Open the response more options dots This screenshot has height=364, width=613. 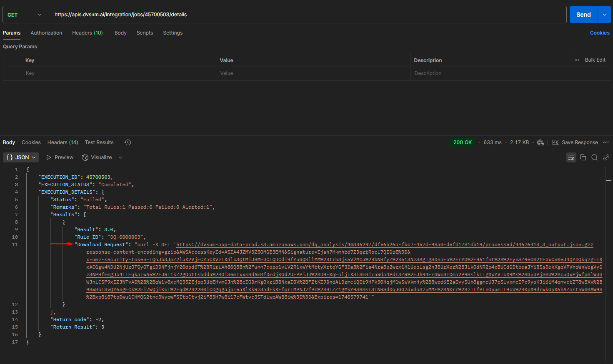coord(606,142)
